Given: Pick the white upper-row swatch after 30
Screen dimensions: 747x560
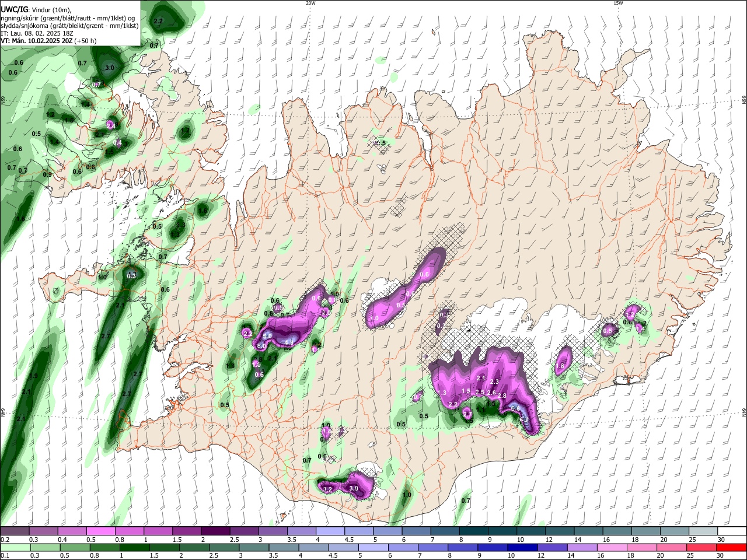Looking at the screenshot, I should (x=732, y=531).
